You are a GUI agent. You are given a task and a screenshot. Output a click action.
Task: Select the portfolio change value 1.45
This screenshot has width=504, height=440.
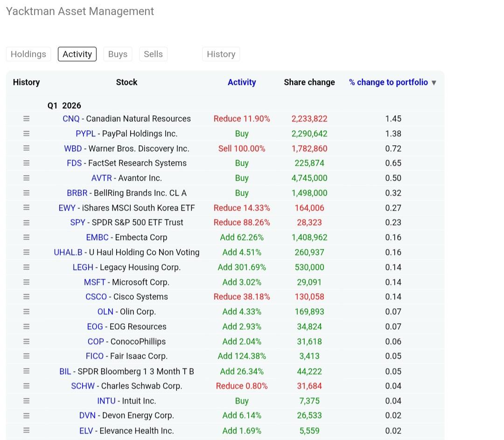coord(393,119)
